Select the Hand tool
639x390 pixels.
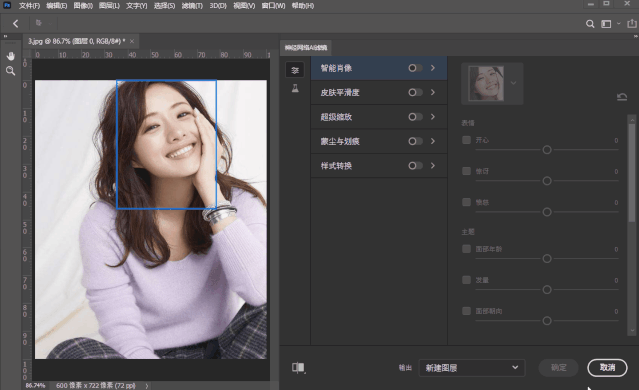click(11, 56)
